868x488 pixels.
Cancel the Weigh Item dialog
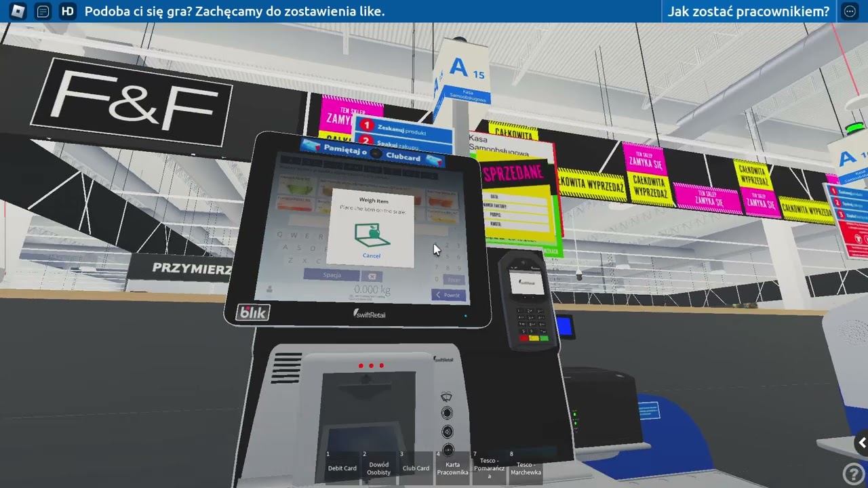click(x=372, y=256)
